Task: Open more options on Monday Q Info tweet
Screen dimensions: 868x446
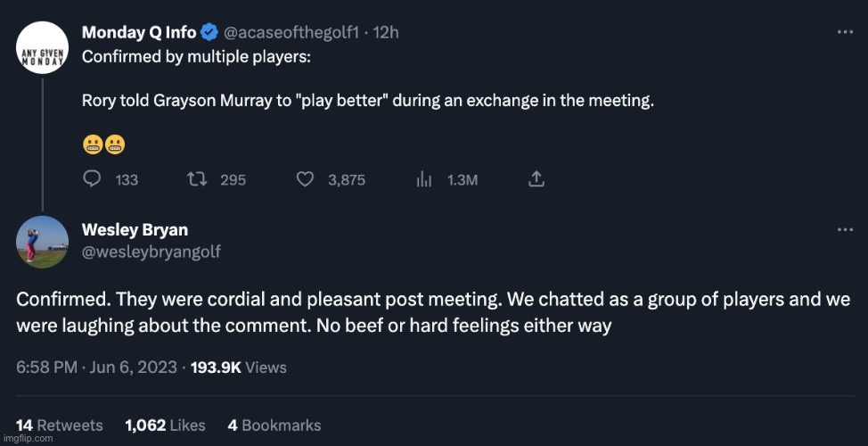Action: click(845, 32)
